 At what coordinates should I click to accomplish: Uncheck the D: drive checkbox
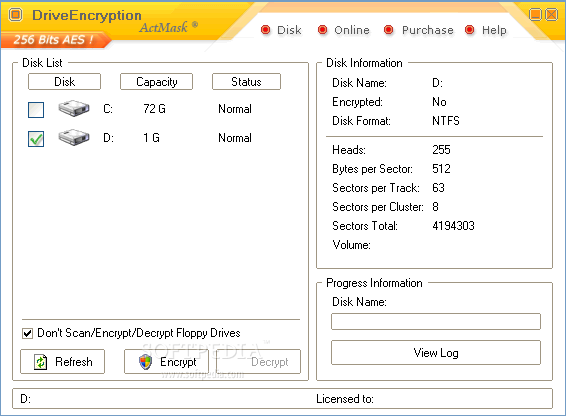pos(36,139)
